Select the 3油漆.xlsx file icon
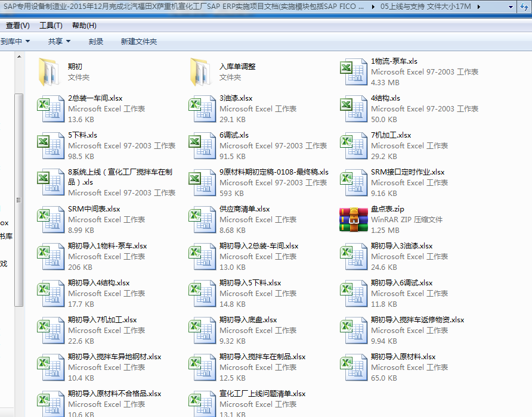 click(202, 109)
